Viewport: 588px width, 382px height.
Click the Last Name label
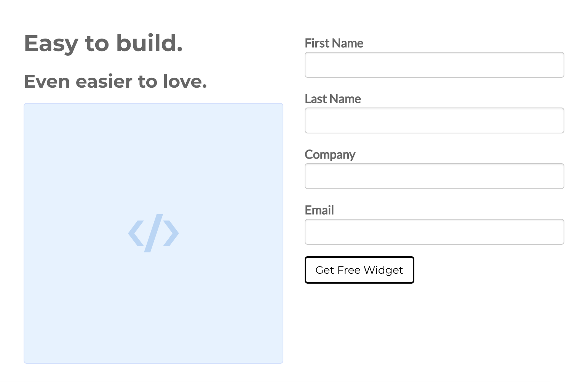click(x=332, y=99)
